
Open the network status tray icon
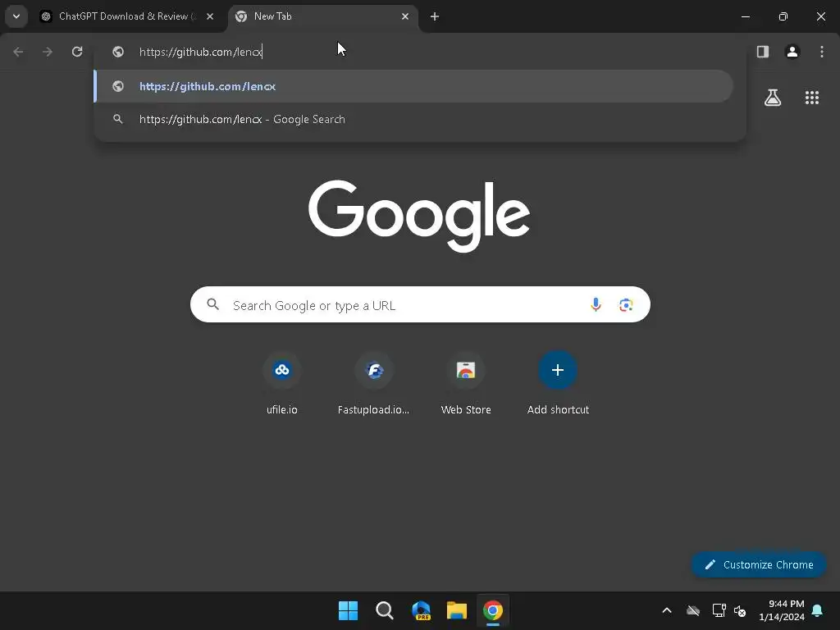tap(719, 610)
